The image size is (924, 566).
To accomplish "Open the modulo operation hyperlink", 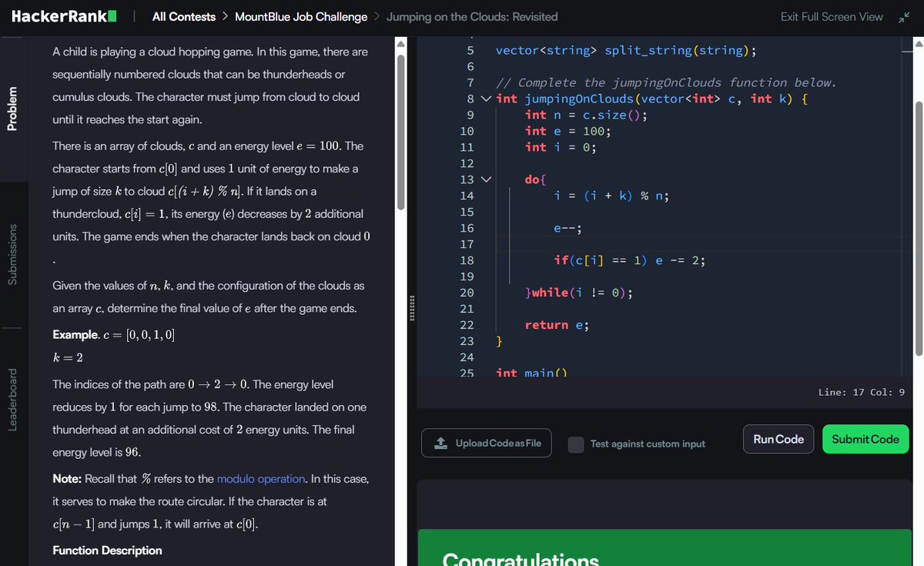I will coord(261,478).
